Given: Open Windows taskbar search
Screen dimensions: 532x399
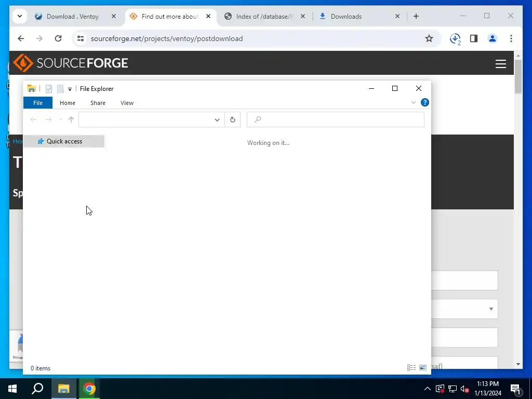Looking at the screenshot, I should (37, 389).
